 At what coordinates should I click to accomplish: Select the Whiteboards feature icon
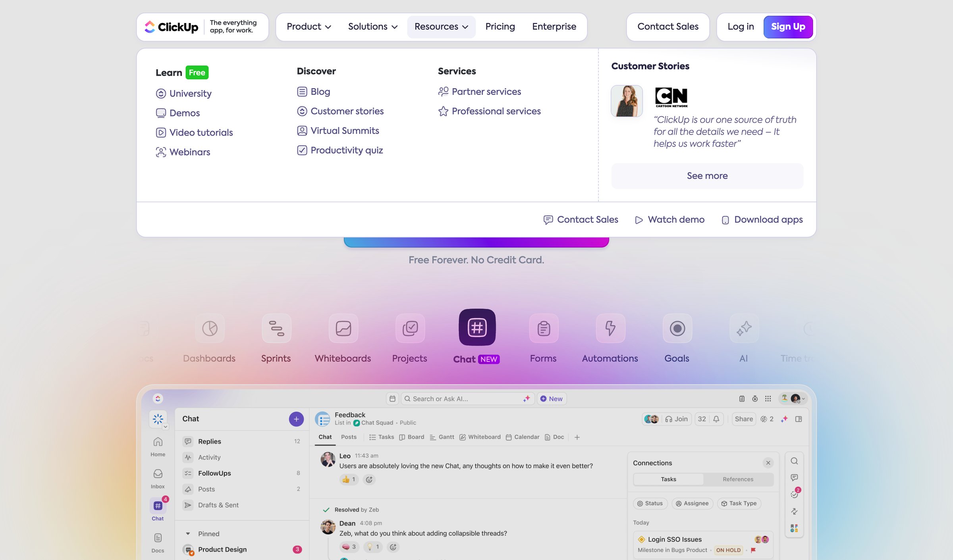(x=343, y=328)
